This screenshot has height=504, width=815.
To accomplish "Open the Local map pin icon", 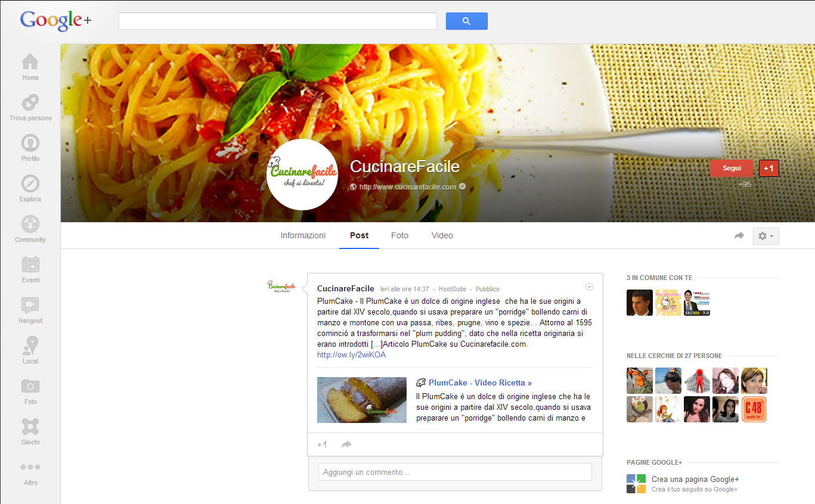I will (x=30, y=346).
